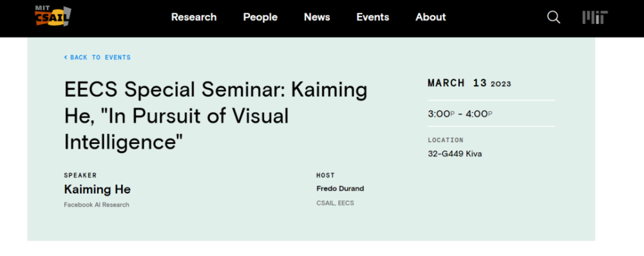This screenshot has height=256, width=644.
Task: Open the Research menu
Action: point(194,17)
